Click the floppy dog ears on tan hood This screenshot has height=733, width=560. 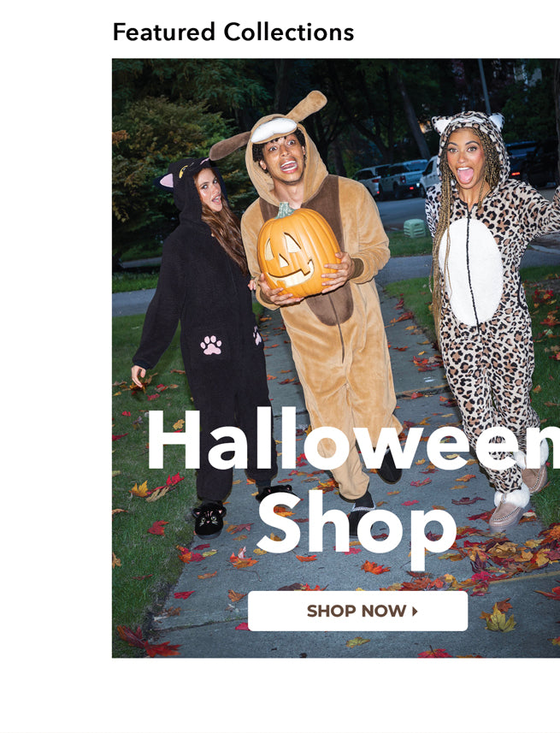268,124
